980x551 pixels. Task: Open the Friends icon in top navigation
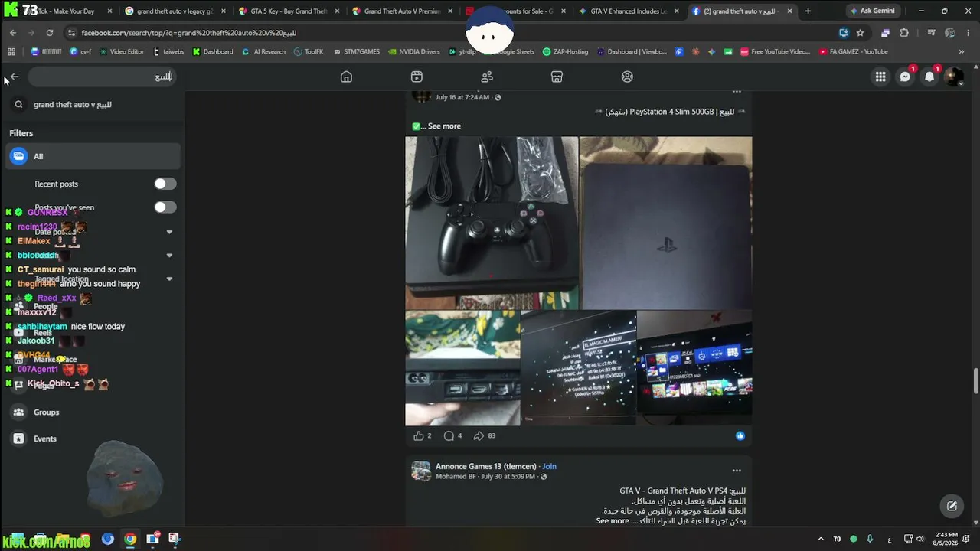pyautogui.click(x=487, y=77)
